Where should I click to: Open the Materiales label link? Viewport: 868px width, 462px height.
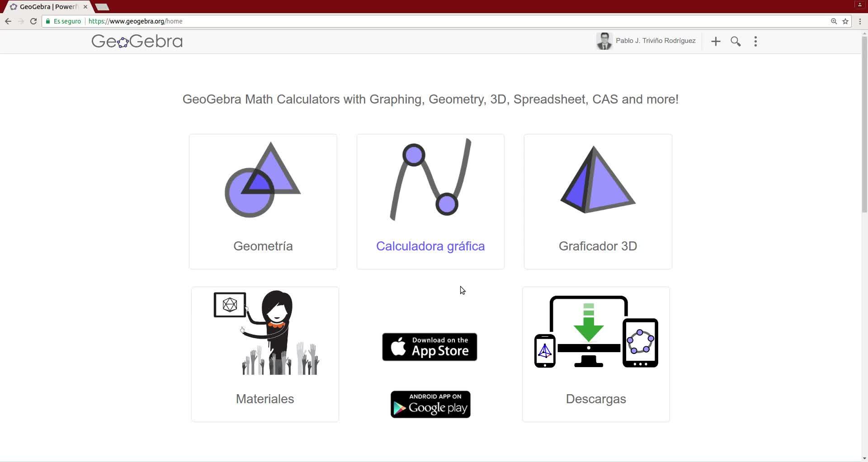(x=265, y=399)
